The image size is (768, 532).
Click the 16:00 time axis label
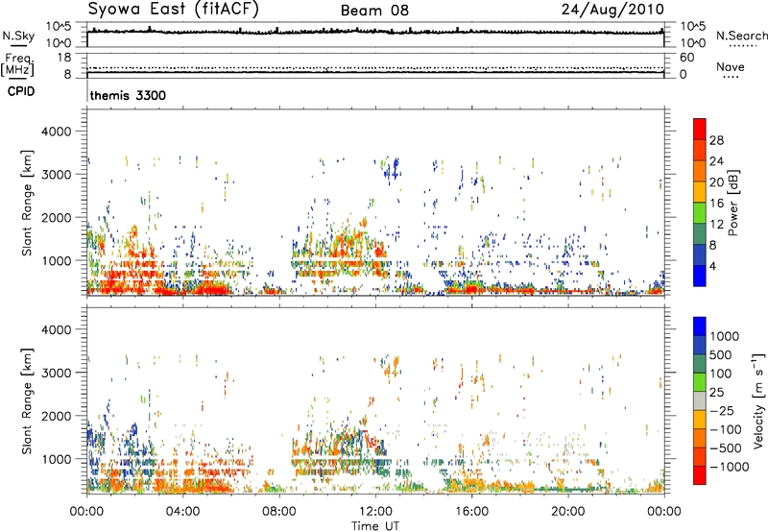coord(471,512)
